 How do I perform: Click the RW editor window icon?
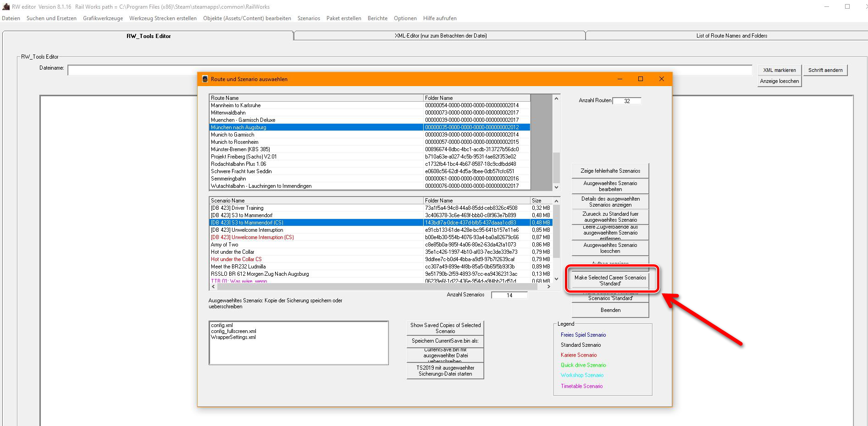[x=6, y=7]
